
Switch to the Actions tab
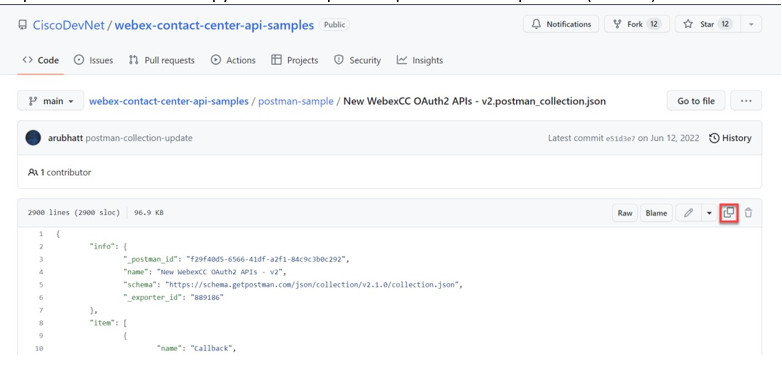click(x=233, y=60)
